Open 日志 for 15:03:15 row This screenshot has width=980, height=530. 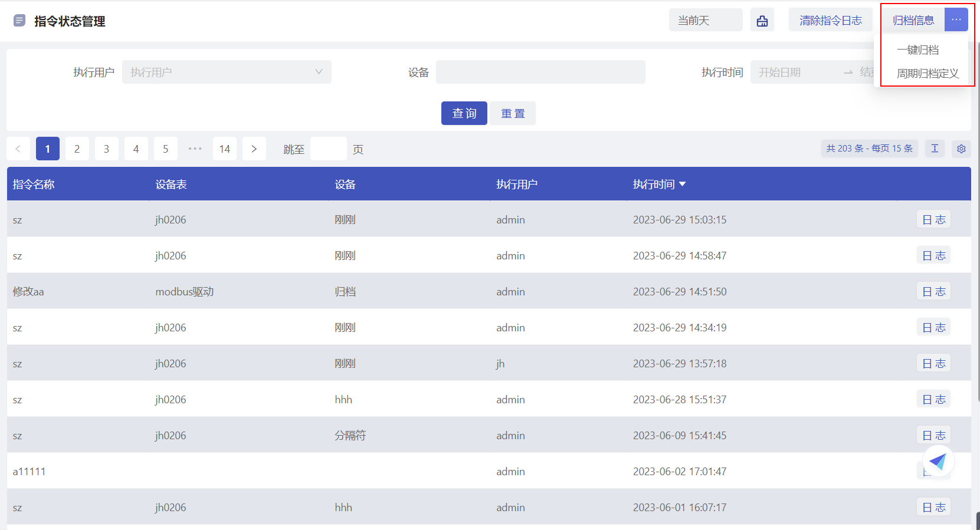pos(934,219)
